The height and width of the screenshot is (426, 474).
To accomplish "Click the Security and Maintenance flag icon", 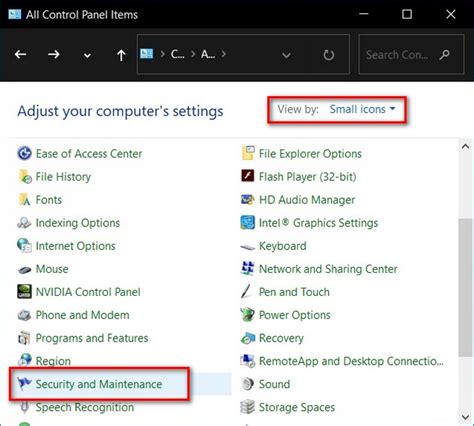I will click(x=24, y=384).
